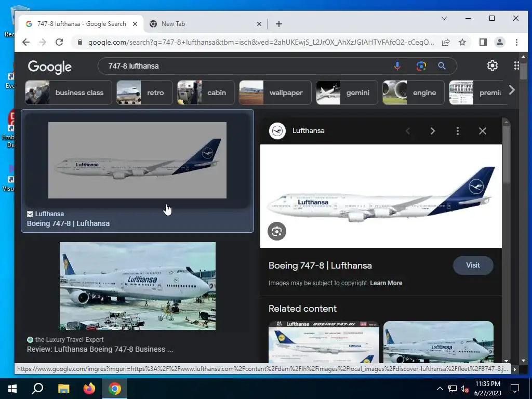Open large Lufthansa 747-8 preview image

381,196
